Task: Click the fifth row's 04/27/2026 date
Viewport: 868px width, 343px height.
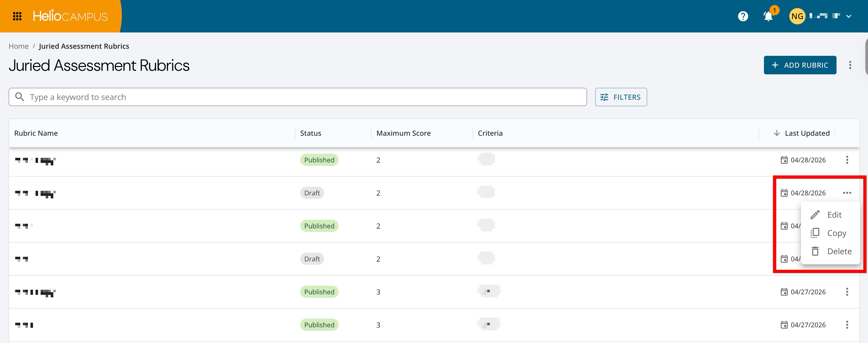Action: tap(808, 292)
